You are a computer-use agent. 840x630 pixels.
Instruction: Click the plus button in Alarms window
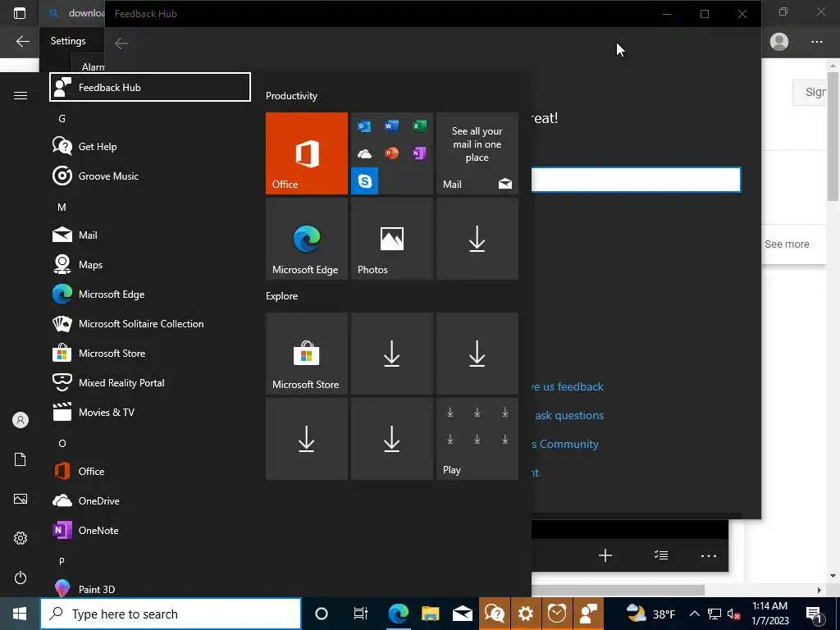[605, 555]
